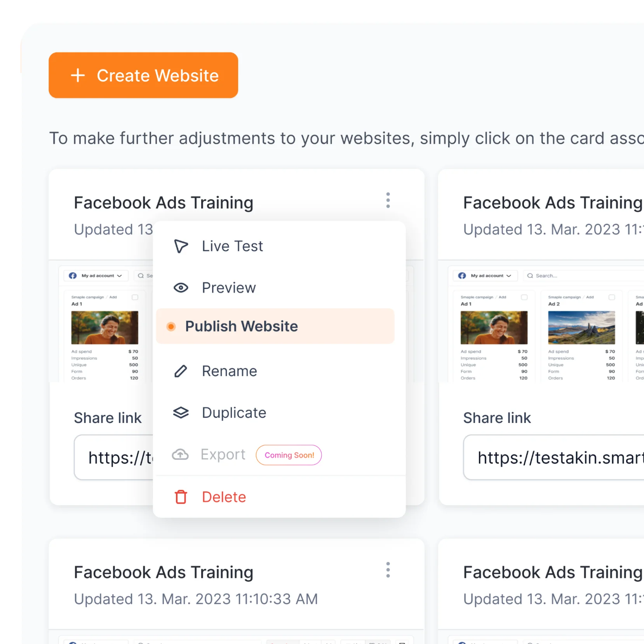Image resolution: width=644 pixels, height=644 pixels.
Task: Open three-dot menu on bottom Facebook Ads Training card
Action: (388, 570)
